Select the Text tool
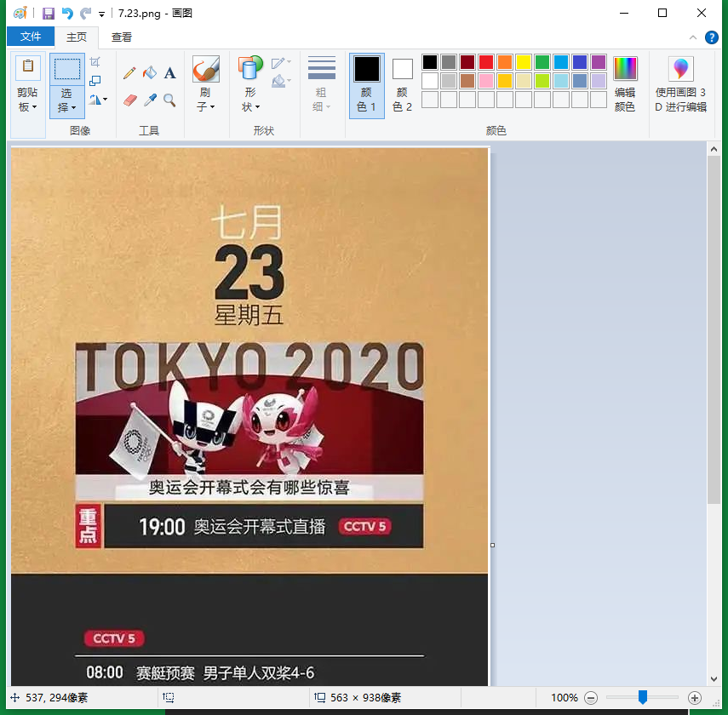This screenshot has width=728, height=715. click(170, 73)
